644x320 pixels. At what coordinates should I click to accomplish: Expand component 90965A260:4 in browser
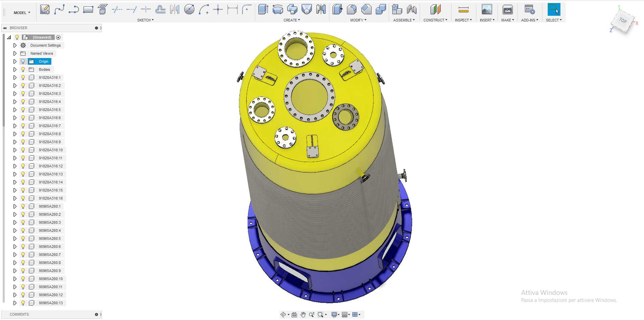pyautogui.click(x=15, y=230)
